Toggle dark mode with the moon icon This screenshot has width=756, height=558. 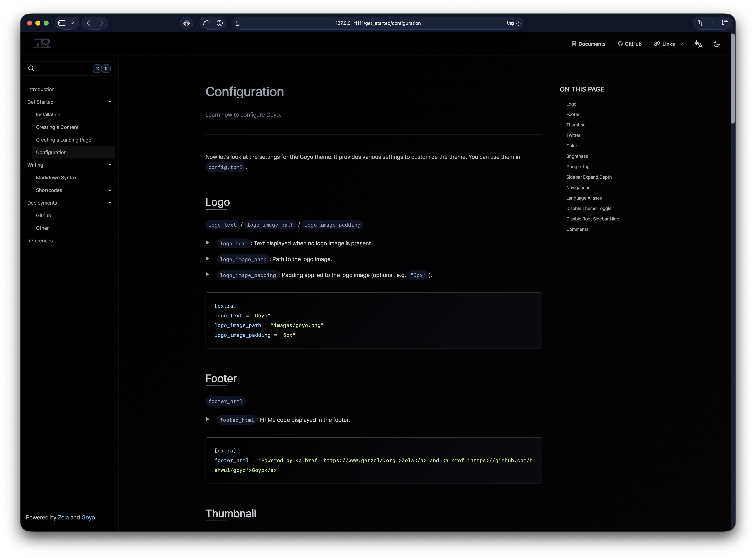(x=717, y=44)
